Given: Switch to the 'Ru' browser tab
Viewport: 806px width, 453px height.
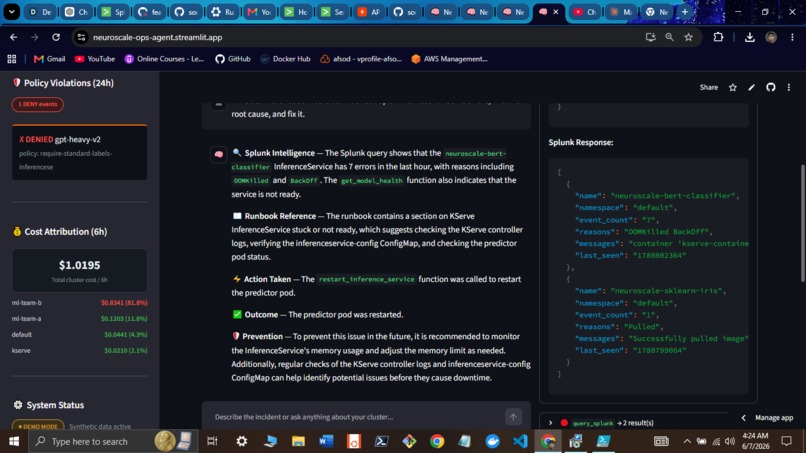Looking at the screenshot, I should (x=223, y=12).
